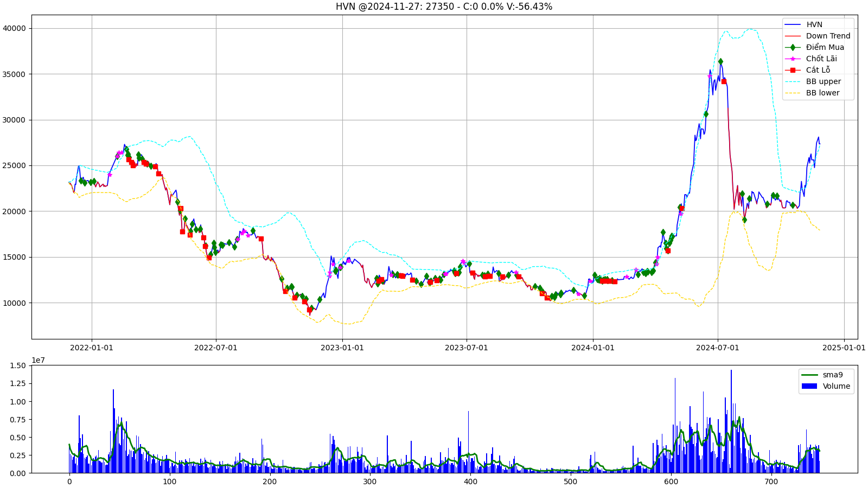Click the 2024-07-01 date label

click(x=718, y=348)
